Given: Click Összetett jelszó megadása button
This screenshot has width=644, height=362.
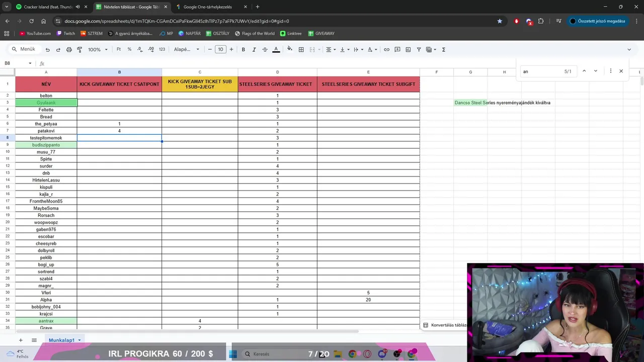Looking at the screenshot, I should [x=598, y=21].
